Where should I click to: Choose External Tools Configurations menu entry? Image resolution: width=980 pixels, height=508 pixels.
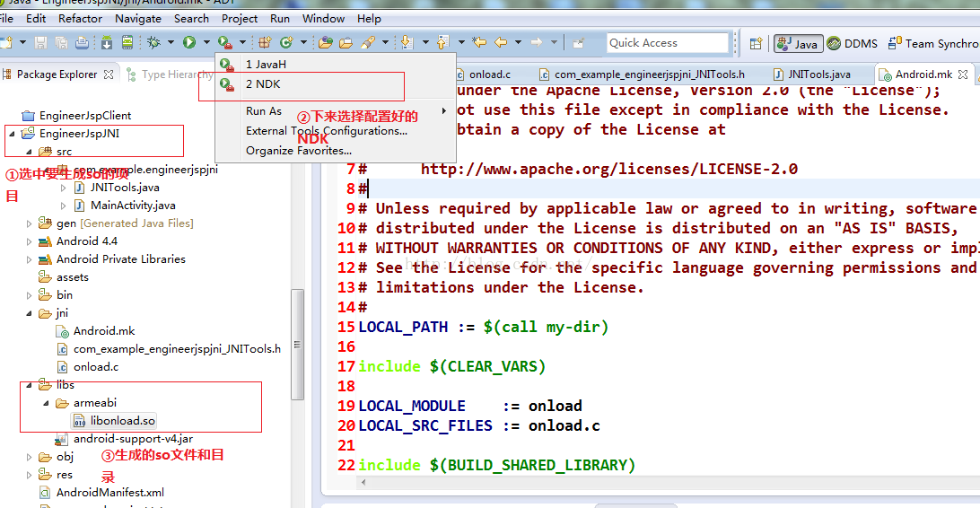[326, 131]
